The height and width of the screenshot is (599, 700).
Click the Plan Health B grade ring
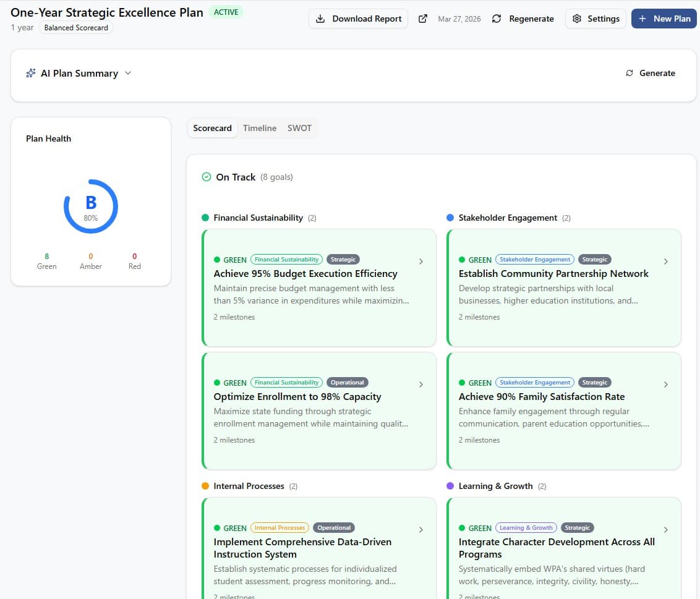[x=91, y=206]
